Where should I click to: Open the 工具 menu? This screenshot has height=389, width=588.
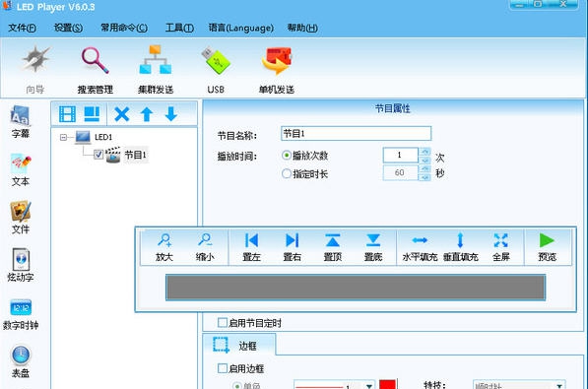point(179,28)
